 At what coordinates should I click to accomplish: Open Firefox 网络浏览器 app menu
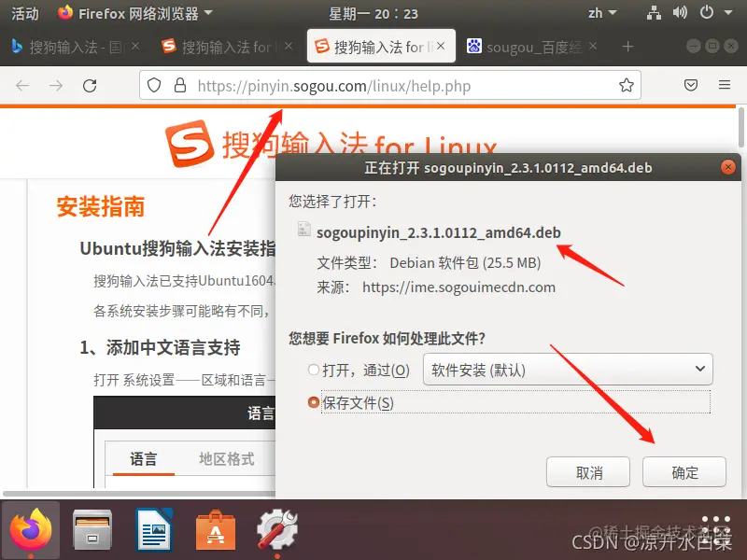coord(134,13)
